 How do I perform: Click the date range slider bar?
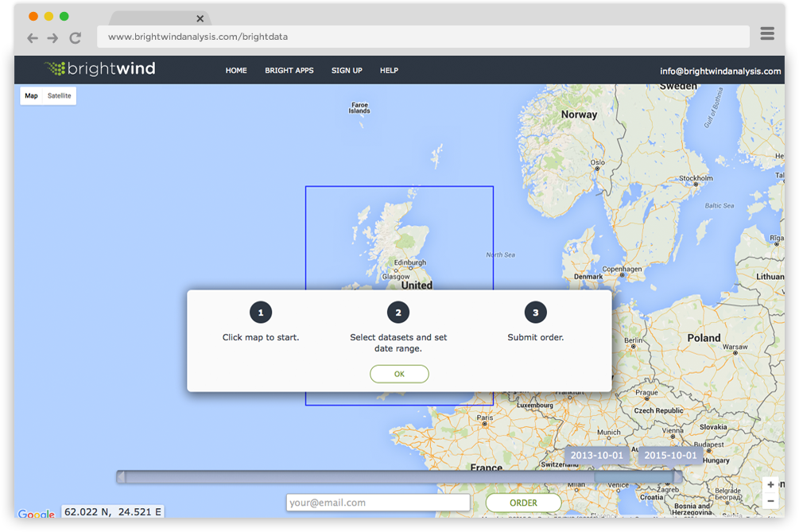(398, 477)
